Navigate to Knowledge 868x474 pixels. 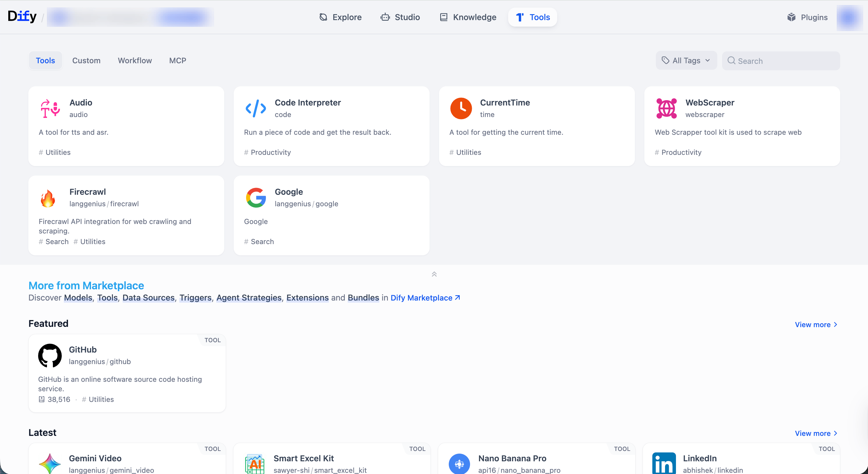tap(468, 17)
